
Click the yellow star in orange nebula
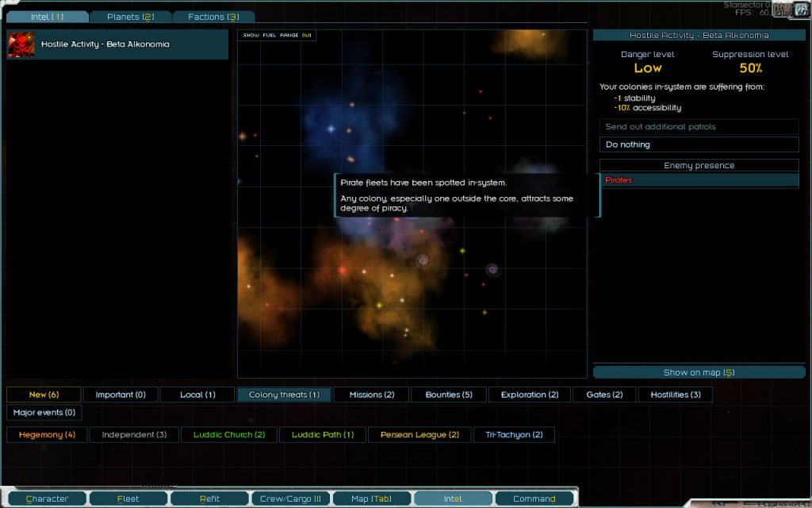coord(379,306)
